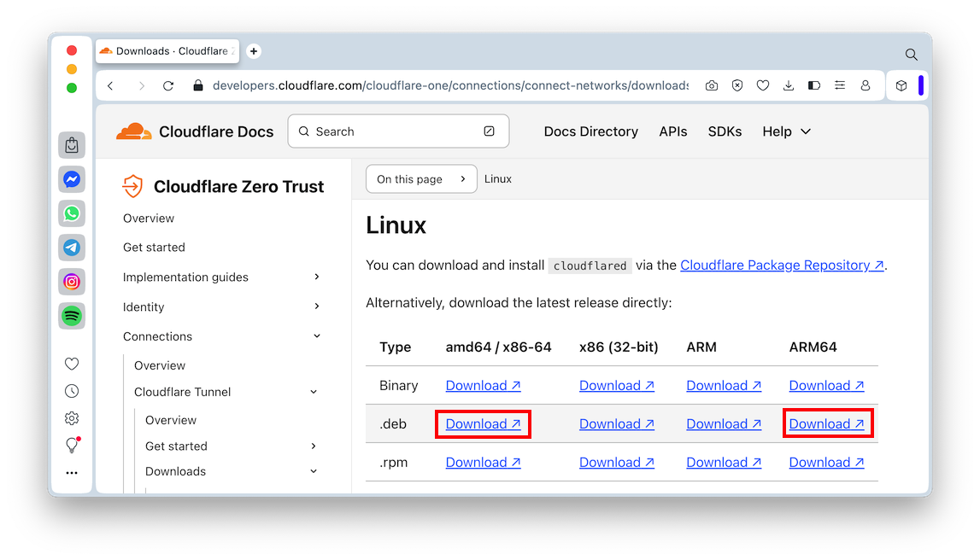Expand the Identity sidebar section
The height and width of the screenshot is (560, 980).
pos(317,306)
